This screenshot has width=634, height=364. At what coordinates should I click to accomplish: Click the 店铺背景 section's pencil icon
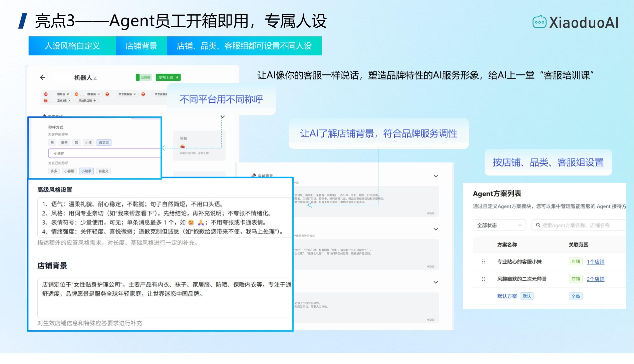[254, 175]
